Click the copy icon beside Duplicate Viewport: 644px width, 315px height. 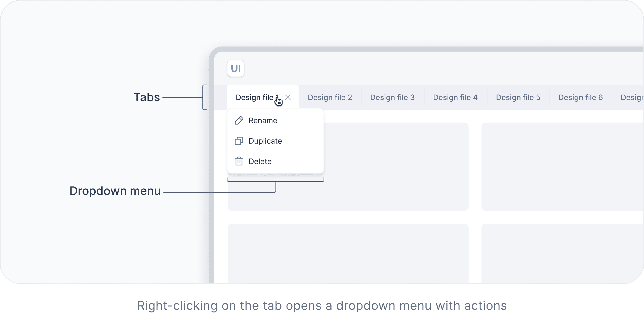tap(239, 141)
